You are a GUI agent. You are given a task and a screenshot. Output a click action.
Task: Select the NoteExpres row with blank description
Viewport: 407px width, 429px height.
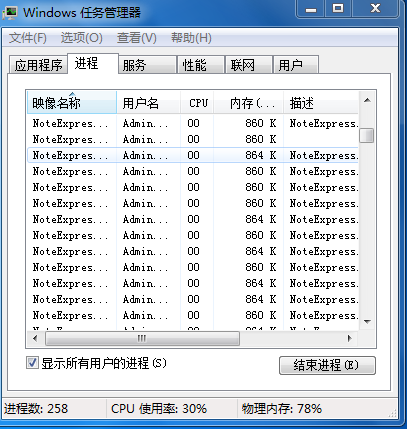(x=193, y=139)
